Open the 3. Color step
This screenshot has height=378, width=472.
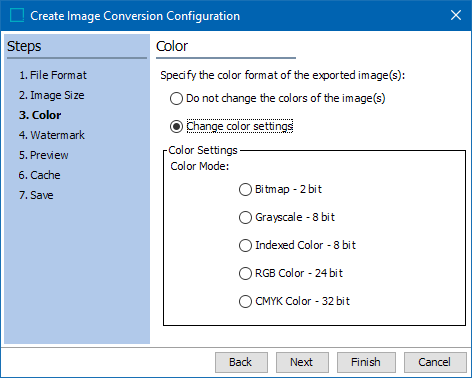[40, 115]
